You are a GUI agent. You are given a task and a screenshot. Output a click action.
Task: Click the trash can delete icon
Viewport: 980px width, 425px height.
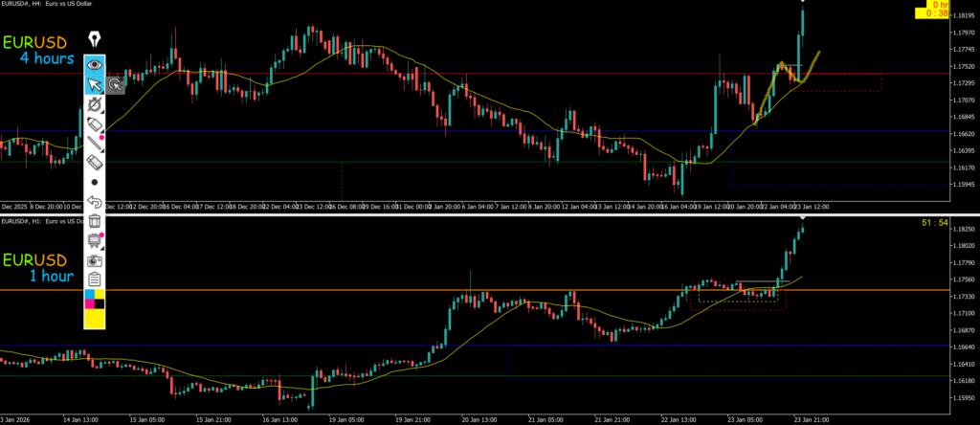coord(94,221)
